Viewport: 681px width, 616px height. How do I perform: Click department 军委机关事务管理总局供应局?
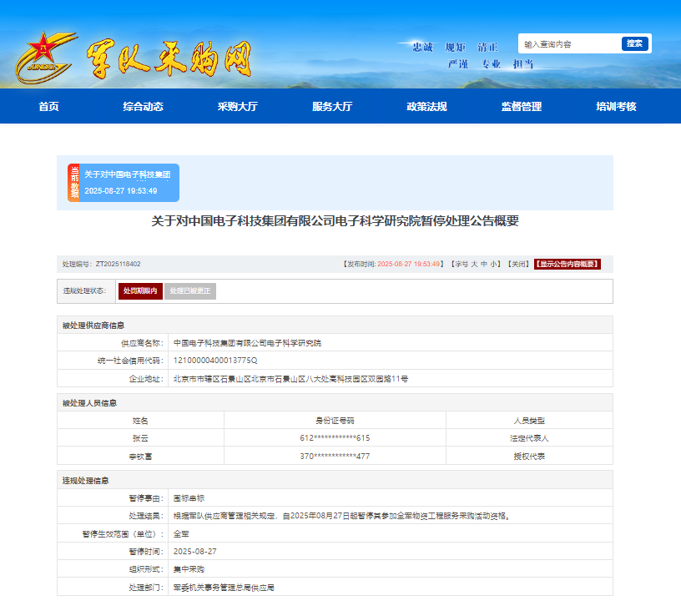pyautogui.click(x=224, y=588)
